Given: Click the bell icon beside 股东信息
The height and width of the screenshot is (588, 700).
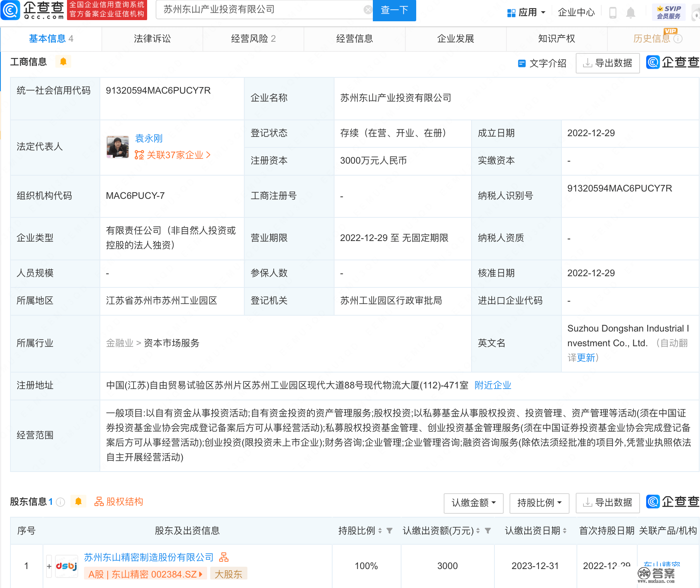Looking at the screenshot, I should click(78, 502).
